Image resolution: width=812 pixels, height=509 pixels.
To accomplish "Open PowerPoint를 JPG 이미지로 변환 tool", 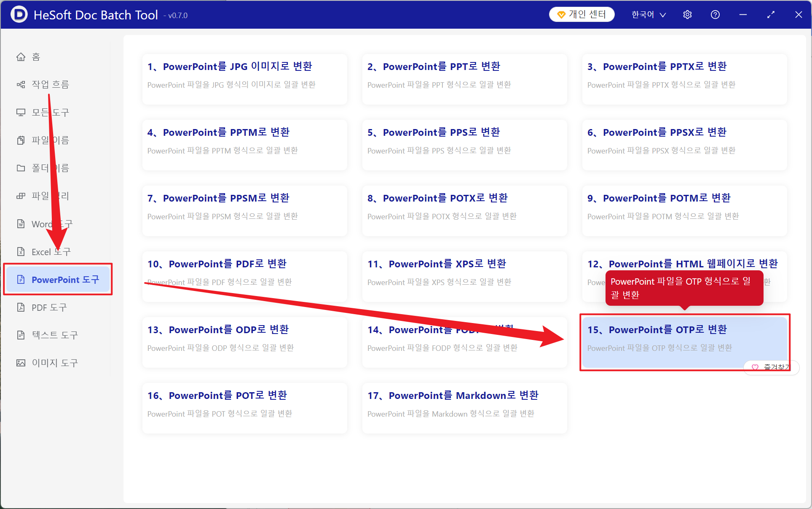I will click(244, 79).
